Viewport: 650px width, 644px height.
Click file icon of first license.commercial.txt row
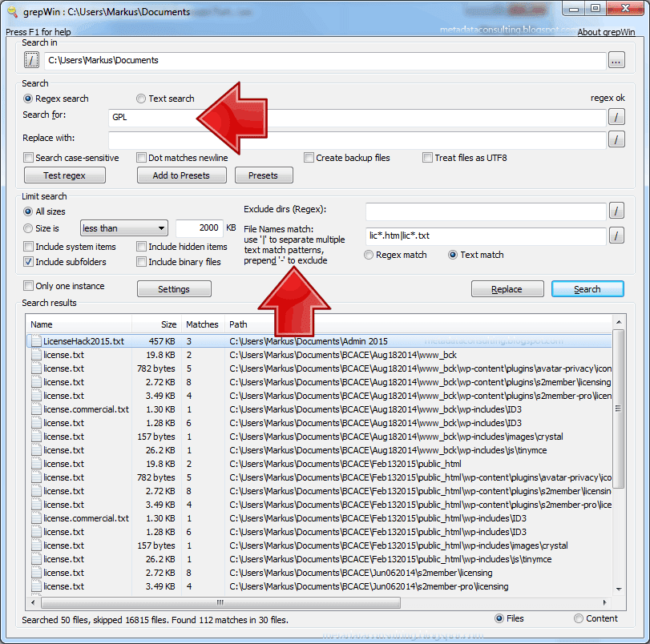[37, 409]
